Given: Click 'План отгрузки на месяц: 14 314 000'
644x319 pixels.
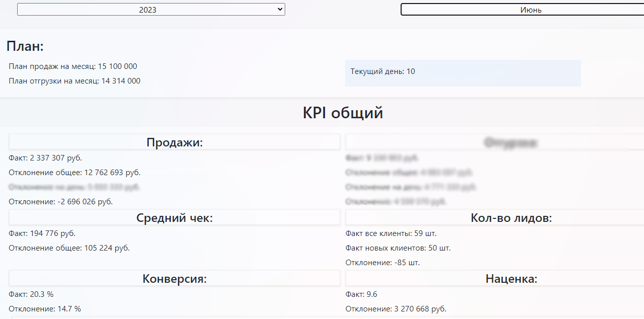Looking at the screenshot, I should (x=75, y=81).
